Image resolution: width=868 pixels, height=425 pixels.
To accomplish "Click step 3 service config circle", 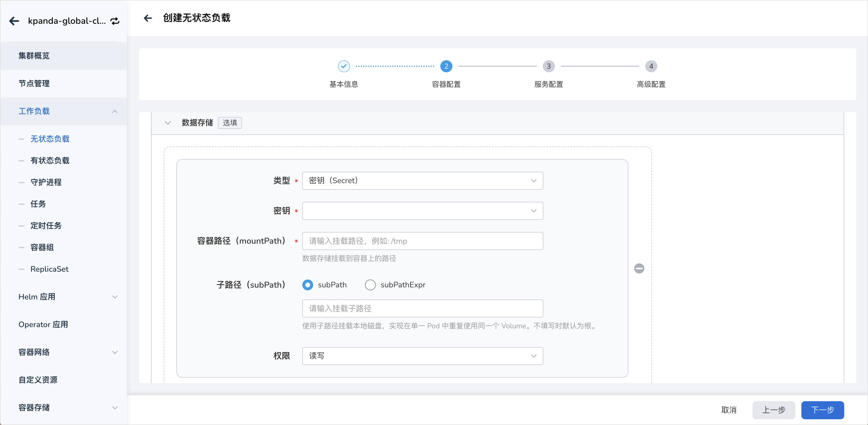I will [x=549, y=66].
